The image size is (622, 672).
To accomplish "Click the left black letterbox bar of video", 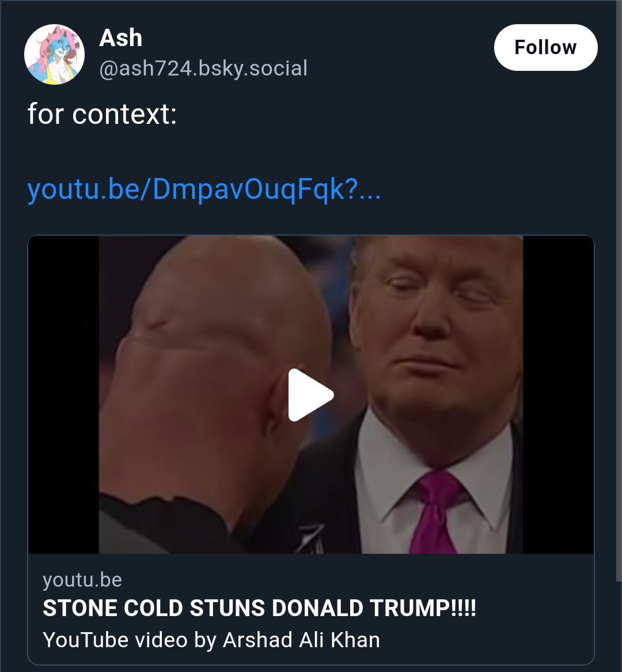I will point(64,395).
